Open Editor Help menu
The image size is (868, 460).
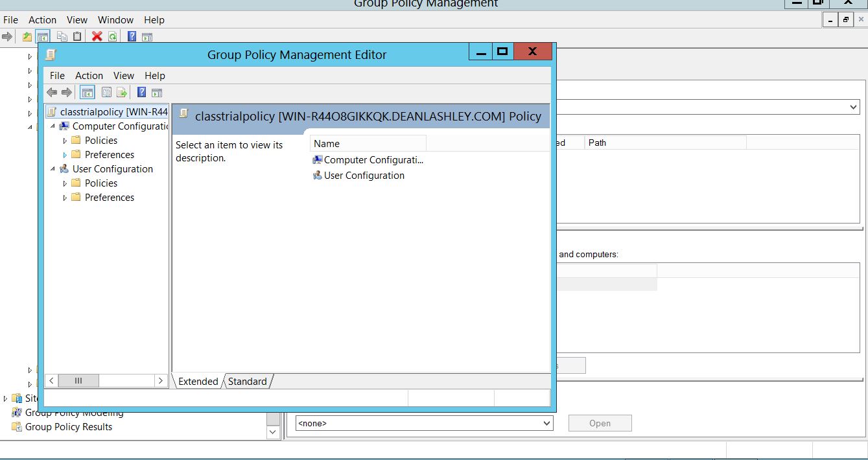coord(155,76)
